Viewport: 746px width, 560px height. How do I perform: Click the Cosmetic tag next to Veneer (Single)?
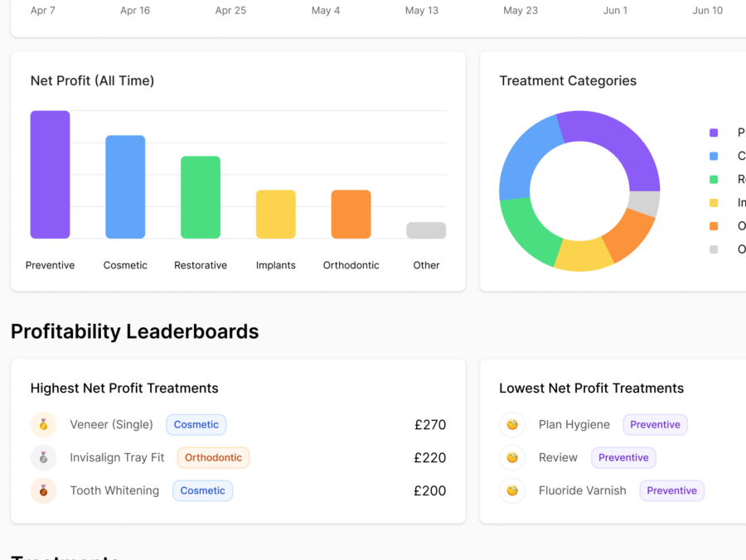point(196,424)
